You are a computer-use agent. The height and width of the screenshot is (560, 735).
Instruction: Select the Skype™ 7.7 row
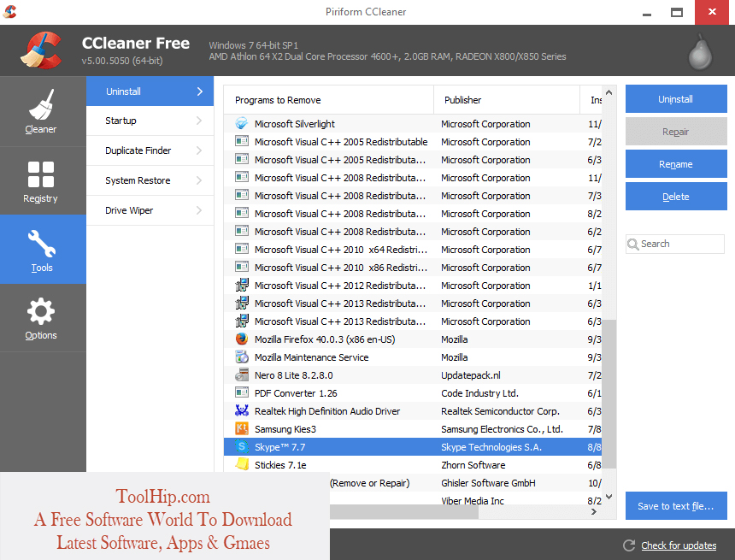pyautogui.click(x=413, y=447)
